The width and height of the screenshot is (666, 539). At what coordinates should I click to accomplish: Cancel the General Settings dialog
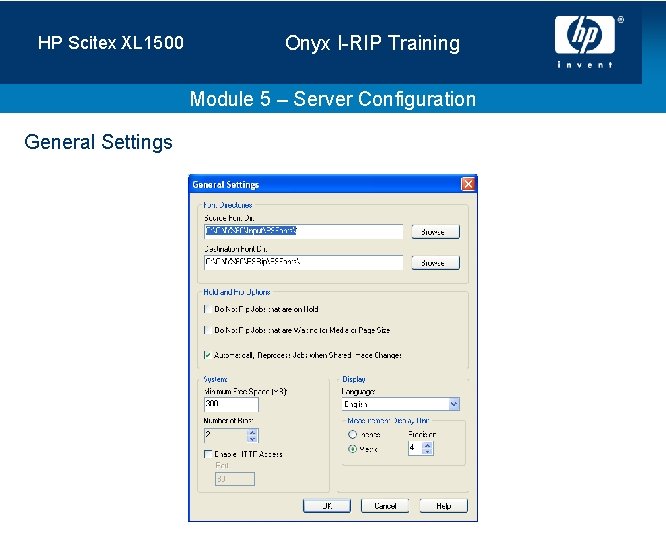[x=385, y=506]
